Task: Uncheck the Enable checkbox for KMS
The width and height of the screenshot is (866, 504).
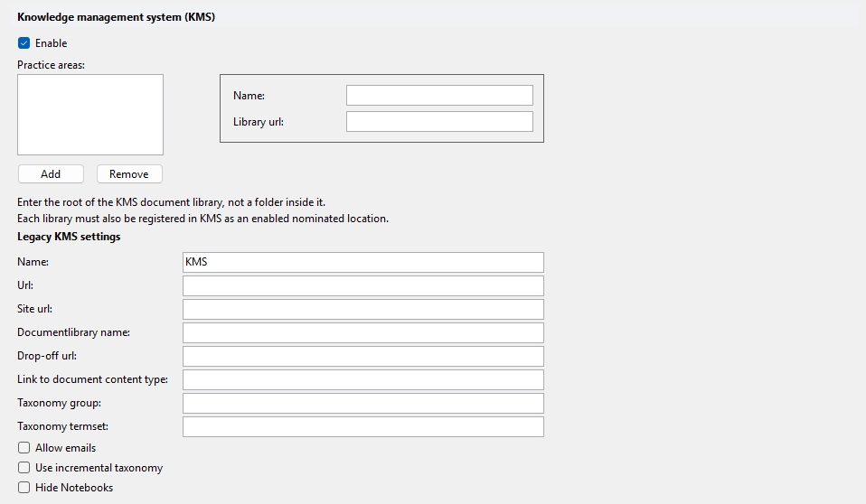Action: pos(24,43)
